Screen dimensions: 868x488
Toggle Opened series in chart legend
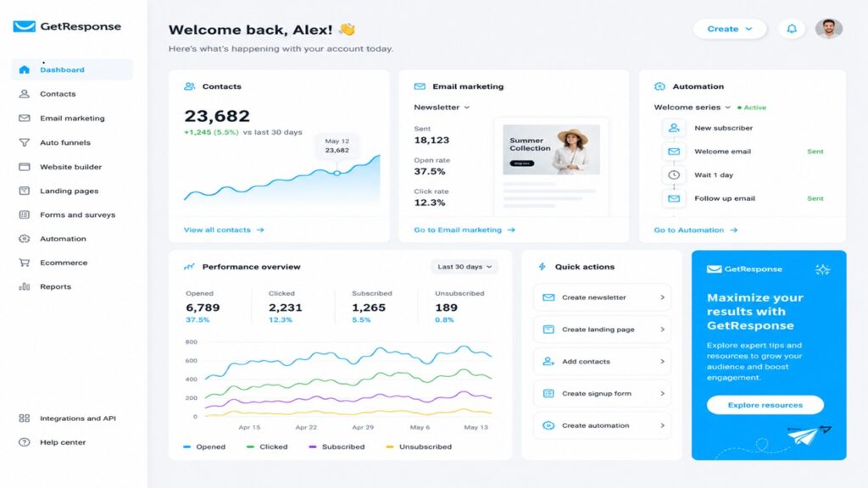click(x=204, y=446)
